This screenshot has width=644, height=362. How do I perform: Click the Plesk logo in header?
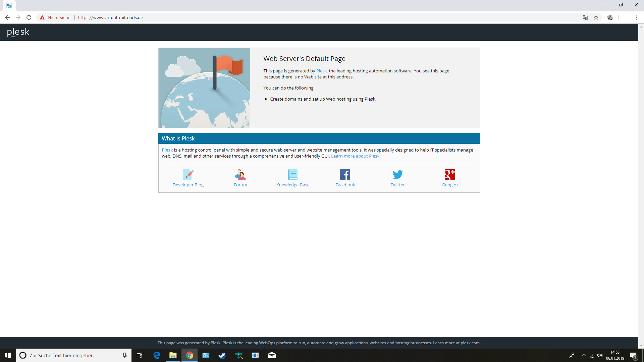pos(18,32)
